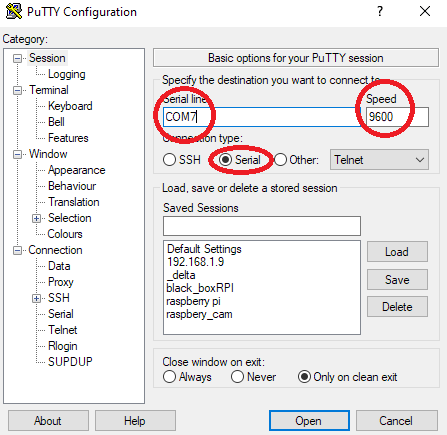
Task: Click the Saved Sessions name field
Action: [262, 226]
